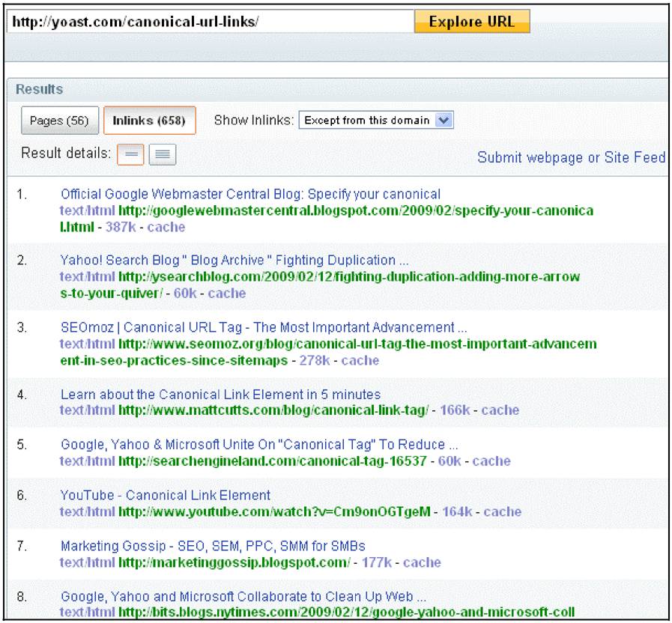Open cache for the mattcutts.com result
The image size is (672, 623).
coord(500,410)
